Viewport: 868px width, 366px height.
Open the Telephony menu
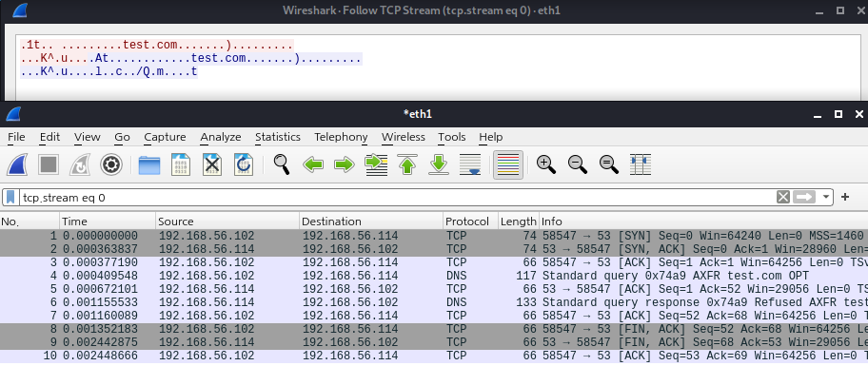341,137
